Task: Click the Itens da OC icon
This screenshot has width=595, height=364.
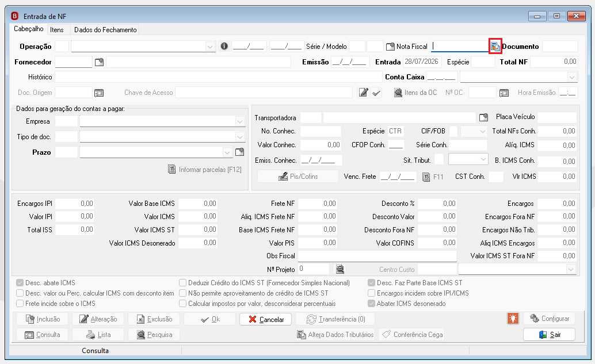Action: tap(398, 93)
